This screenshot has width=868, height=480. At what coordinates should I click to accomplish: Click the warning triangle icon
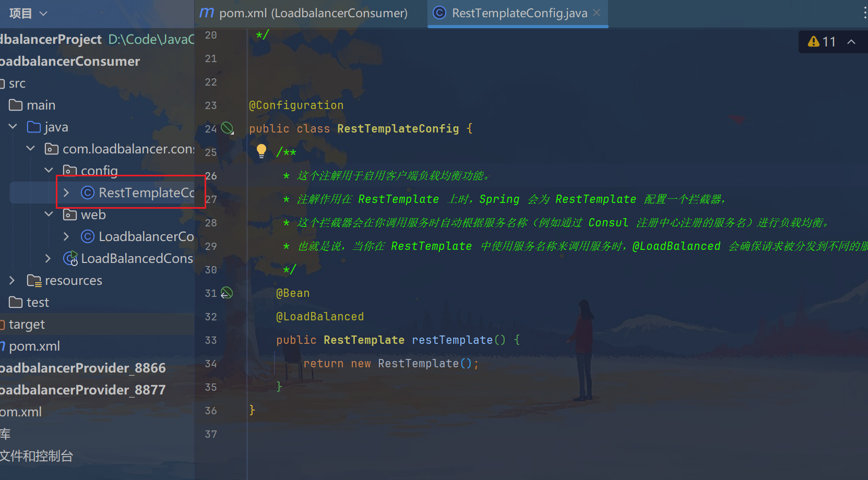[x=813, y=42]
